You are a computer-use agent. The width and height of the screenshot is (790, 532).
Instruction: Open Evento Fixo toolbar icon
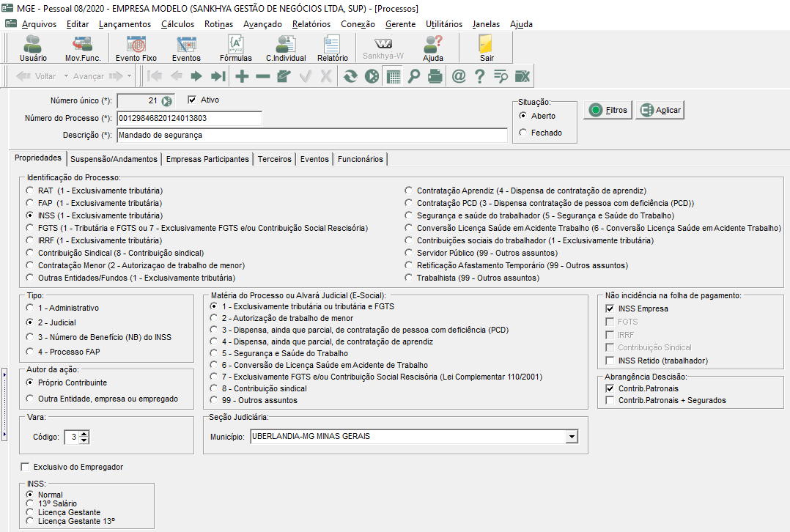click(136, 48)
